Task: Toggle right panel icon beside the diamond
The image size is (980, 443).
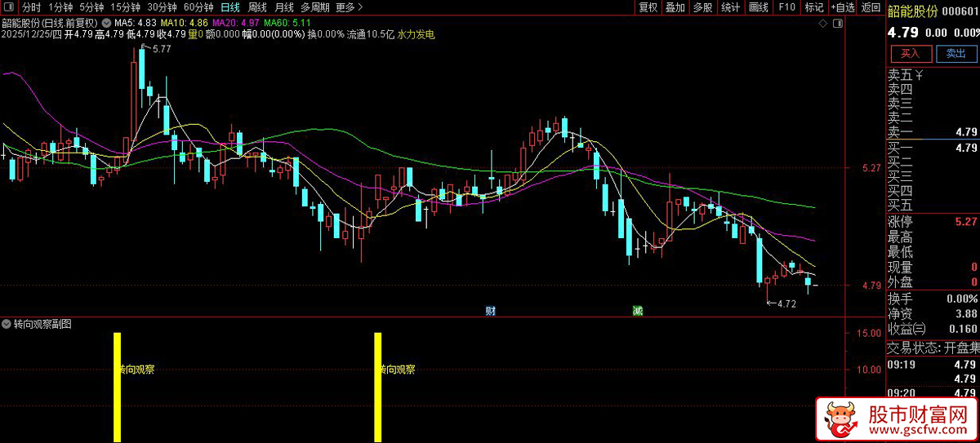Action: pyautogui.click(x=838, y=24)
